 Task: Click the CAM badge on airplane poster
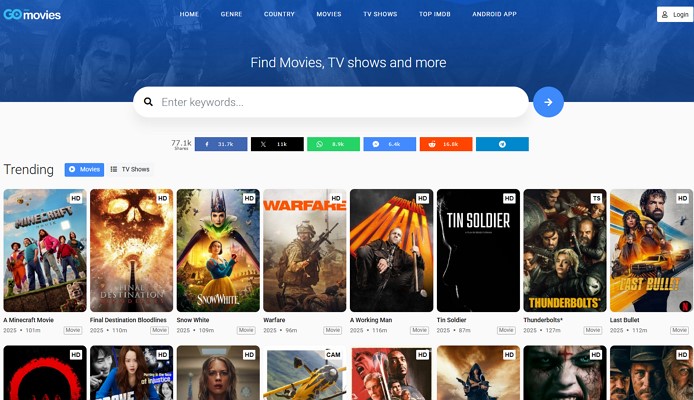click(x=333, y=354)
